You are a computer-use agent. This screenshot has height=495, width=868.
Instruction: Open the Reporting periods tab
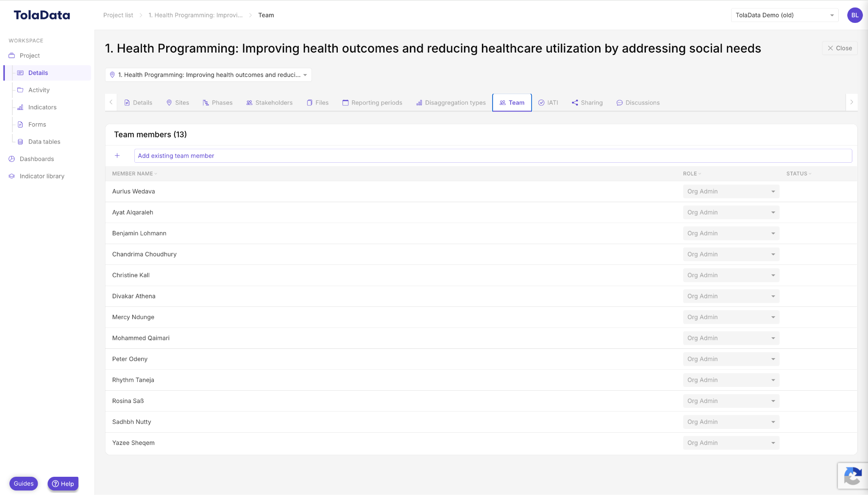(372, 103)
